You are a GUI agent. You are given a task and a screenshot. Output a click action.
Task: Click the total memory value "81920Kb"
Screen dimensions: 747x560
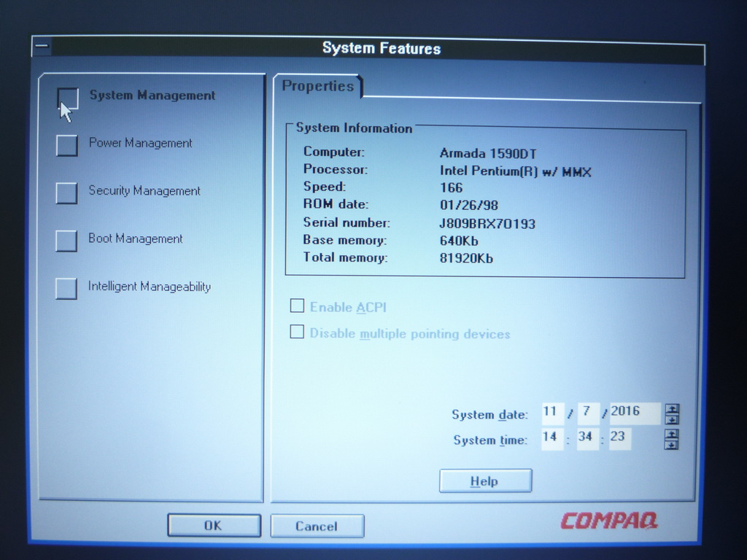466,258
